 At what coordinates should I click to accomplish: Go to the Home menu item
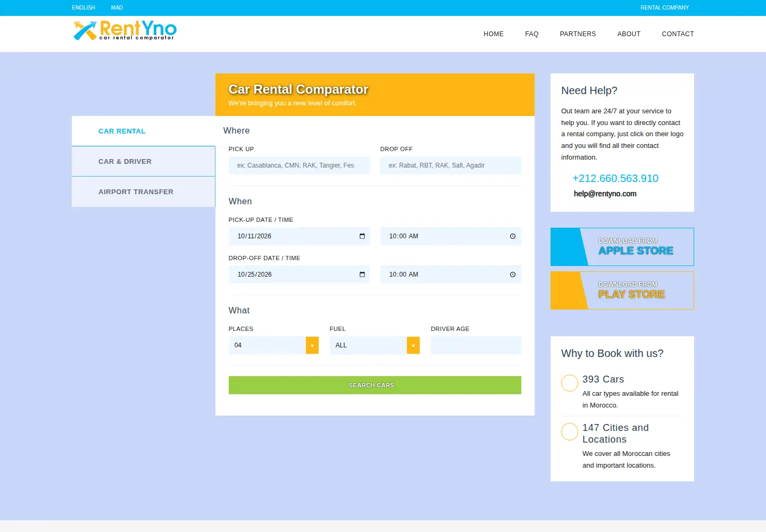[x=494, y=34]
